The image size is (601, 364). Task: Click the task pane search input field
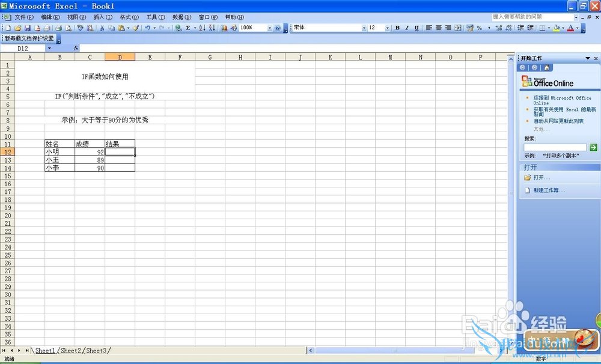click(x=555, y=148)
